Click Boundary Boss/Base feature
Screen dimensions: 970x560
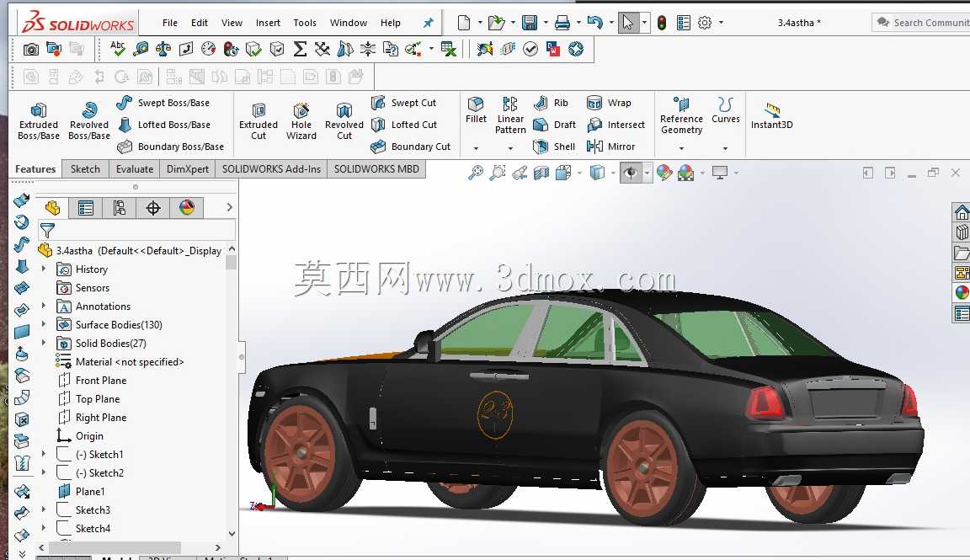[x=171, y=147]
